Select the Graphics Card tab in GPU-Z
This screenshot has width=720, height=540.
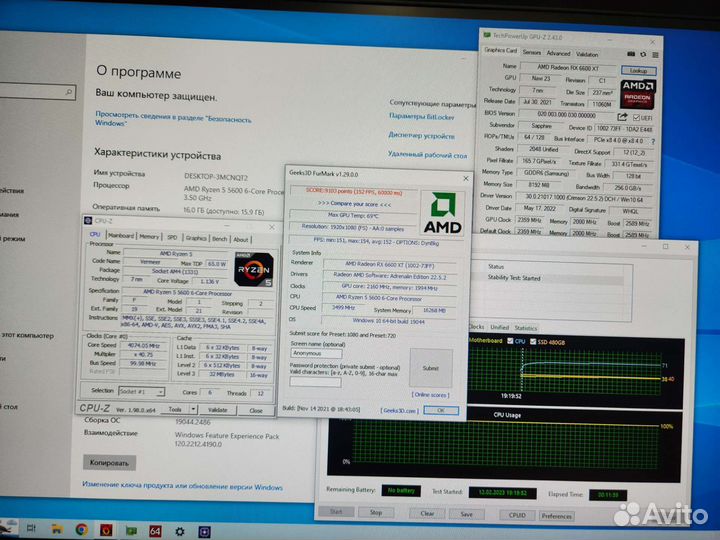coord(501,51)
